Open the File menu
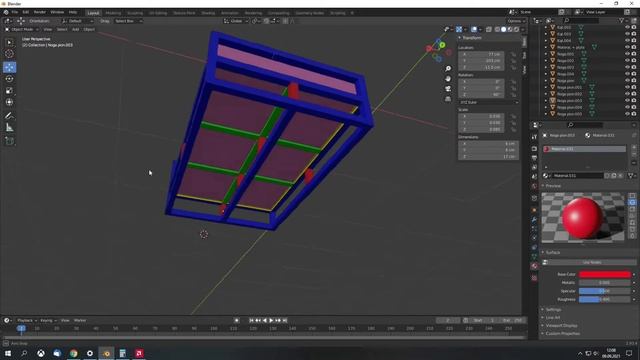This screenshot has width=640, height=360. pos(15,12)
